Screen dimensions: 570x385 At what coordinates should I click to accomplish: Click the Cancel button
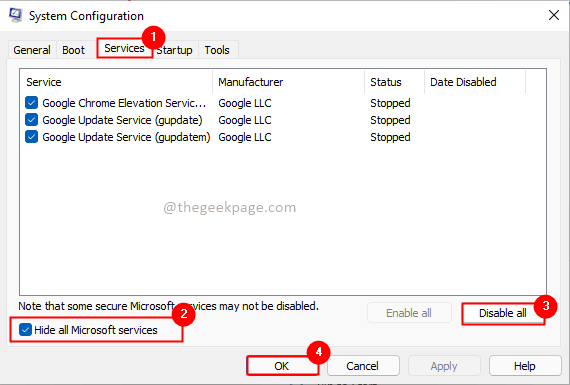click(x=363, y=366)
